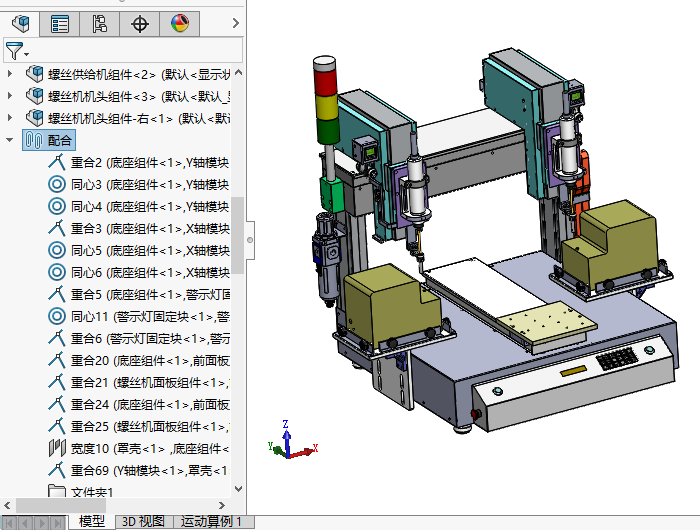Select the 重合21 coincident mate icon
Screen dimensions: 700x530
point(57,382)
